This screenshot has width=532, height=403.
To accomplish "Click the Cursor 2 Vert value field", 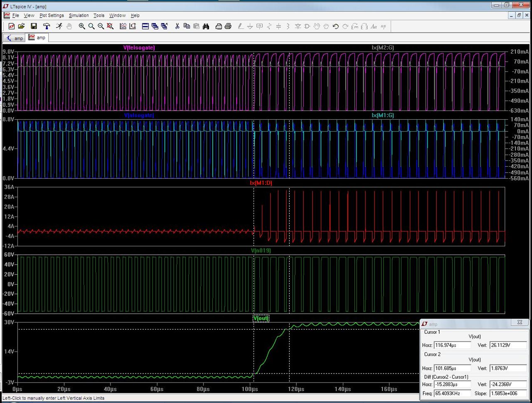I will (508, 368).
